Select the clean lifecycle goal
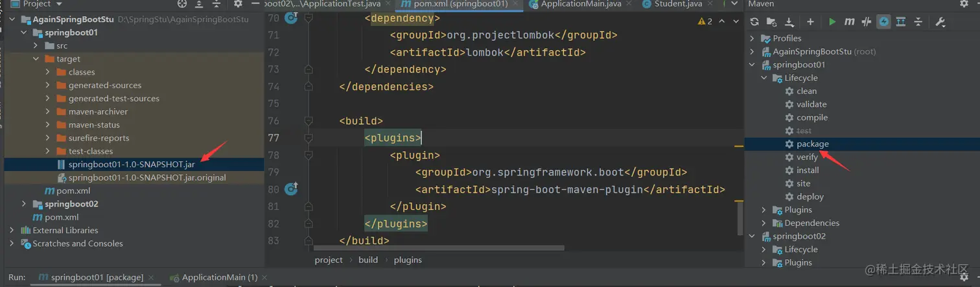The width and height of the screenshot is (980, 287). tap(806, 91)
